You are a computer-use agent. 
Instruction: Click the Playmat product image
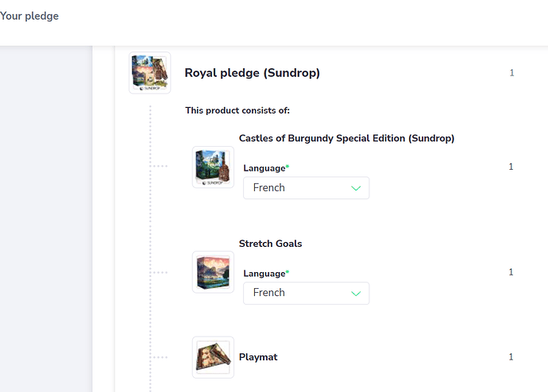click(x=213, y=357)
